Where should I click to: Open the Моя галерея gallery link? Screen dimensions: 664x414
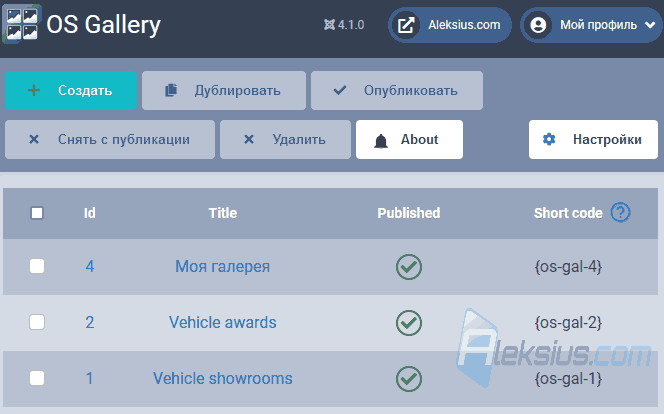223,267
